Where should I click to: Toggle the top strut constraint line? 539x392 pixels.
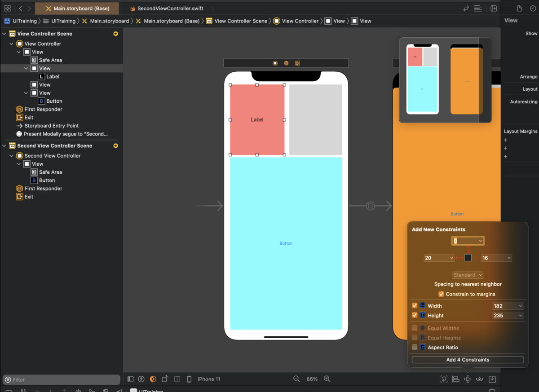pyautogui.click(x=468, y=250)
